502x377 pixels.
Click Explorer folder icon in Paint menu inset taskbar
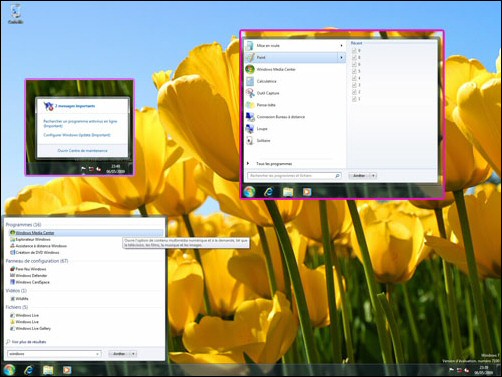pyautogui.click(x=288, y=192)
